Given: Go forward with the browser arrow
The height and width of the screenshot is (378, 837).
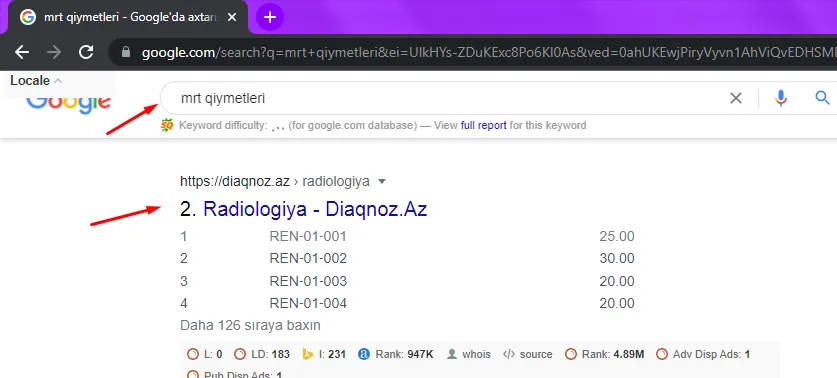Looking at the screenshot, I should [x=54, y=52].
